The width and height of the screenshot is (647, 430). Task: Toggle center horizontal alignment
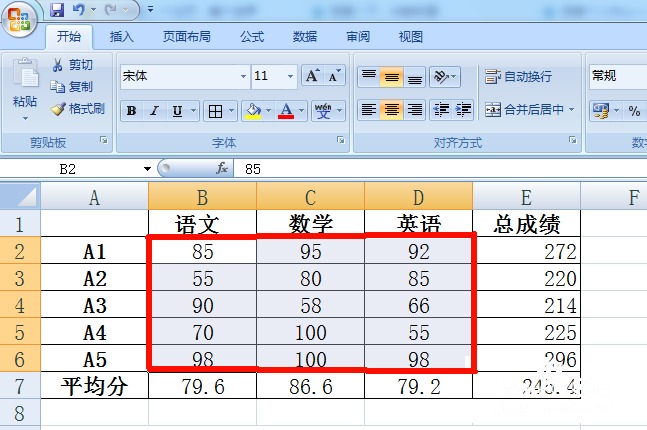392,110
